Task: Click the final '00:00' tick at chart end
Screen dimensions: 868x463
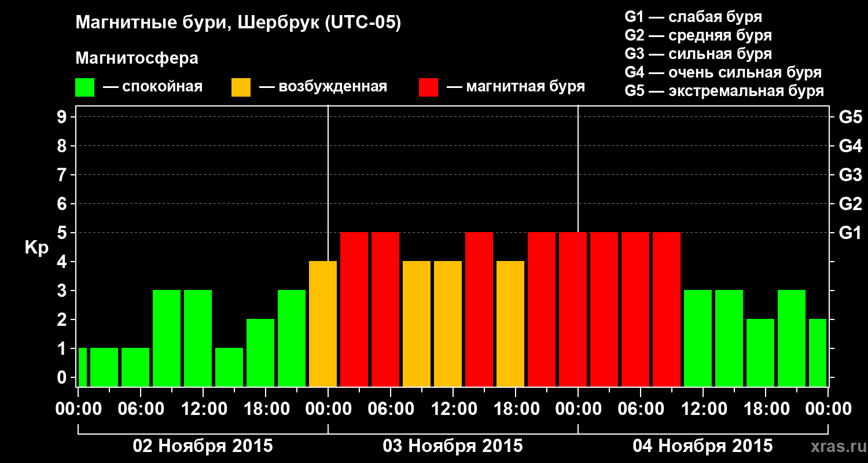Action: [x=828, y=409]
